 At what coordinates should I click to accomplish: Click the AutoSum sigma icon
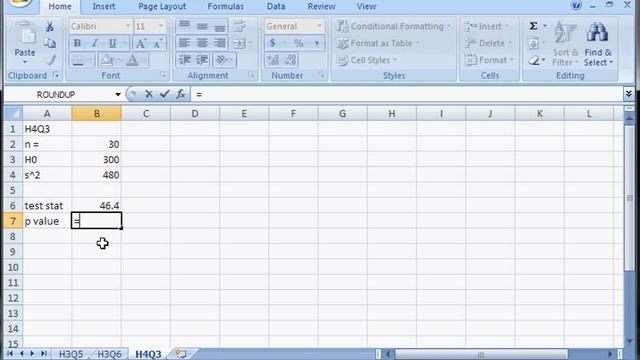point(533,26)
